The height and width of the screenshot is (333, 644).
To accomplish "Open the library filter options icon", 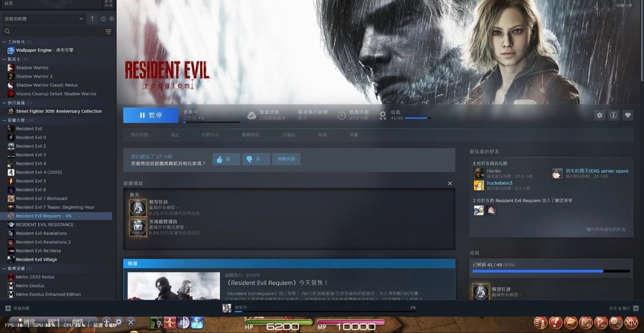I will [x=108, y=31].
